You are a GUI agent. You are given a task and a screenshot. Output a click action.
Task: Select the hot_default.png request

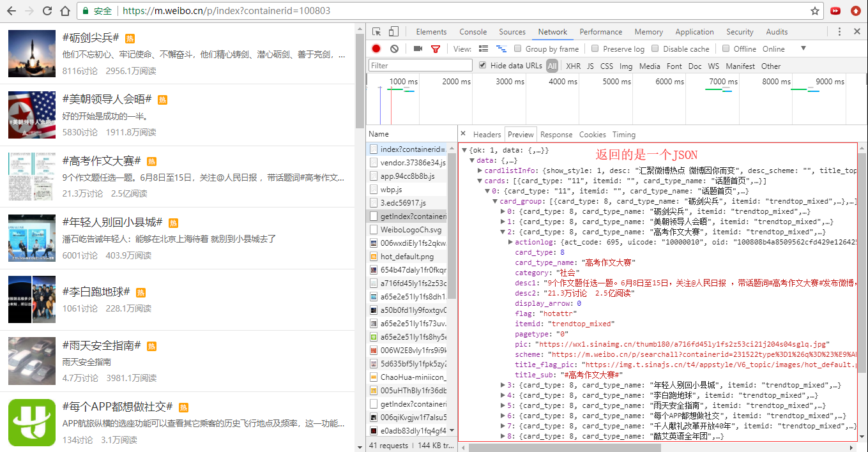pyautogui.click(x=408, y=257)
